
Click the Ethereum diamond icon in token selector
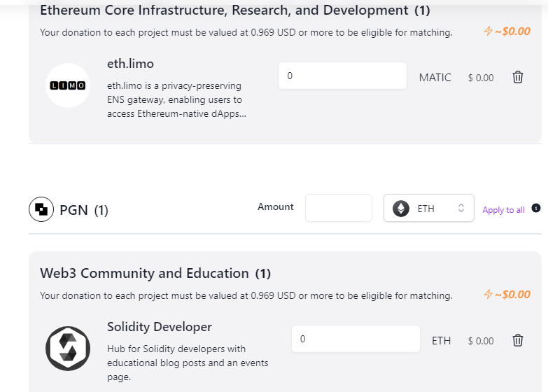pyautogui.click(x=401, y=209)
